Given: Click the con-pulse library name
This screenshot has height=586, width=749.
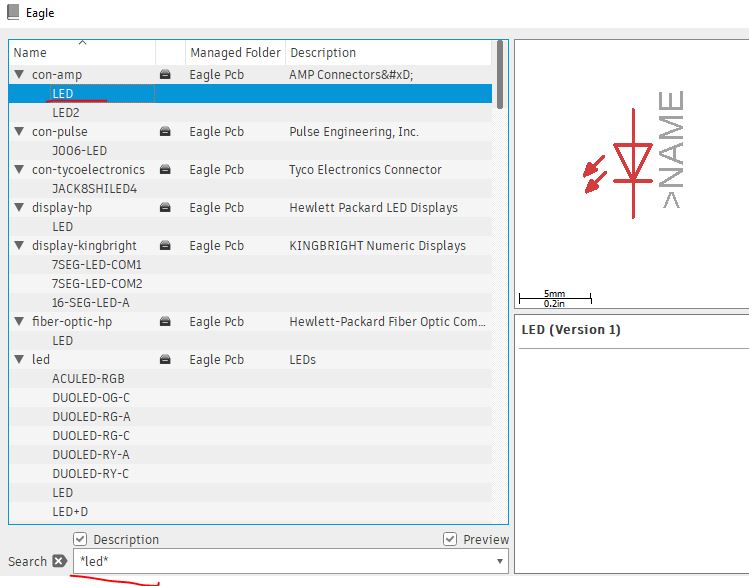Looking at the screenshot, I should point(60,131).
